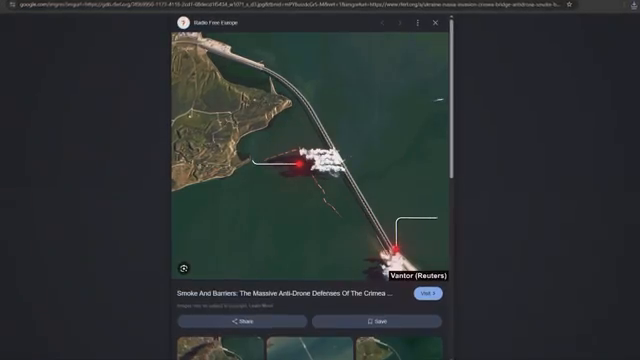Screen dimensions: 640x360
Task: Click the download icon in browser toolbar
Action: tap(634, 4)
